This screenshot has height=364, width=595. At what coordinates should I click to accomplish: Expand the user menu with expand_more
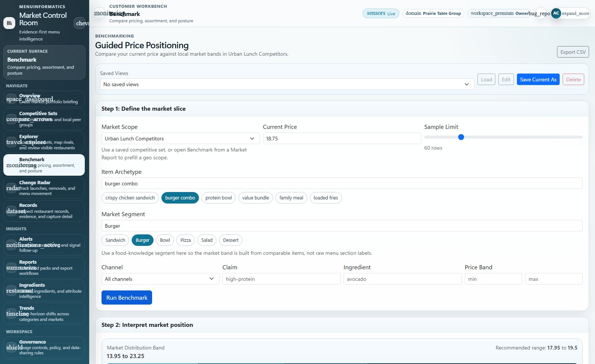coord(575,13)
